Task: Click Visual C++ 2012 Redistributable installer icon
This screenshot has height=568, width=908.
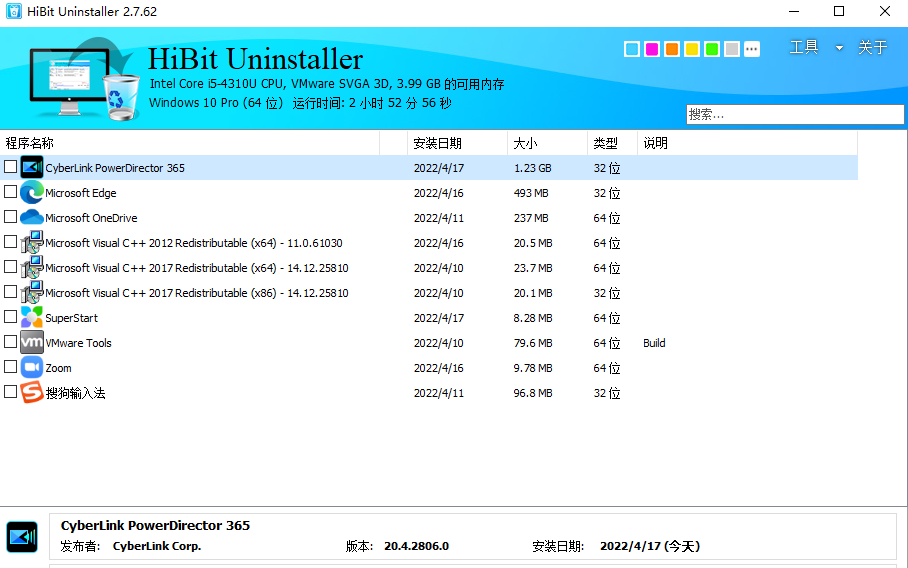Action: pos(32,242)
